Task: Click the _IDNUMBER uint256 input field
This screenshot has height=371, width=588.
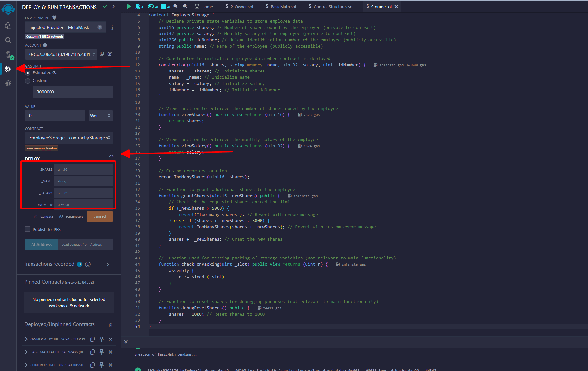Action: click(83, 204)
